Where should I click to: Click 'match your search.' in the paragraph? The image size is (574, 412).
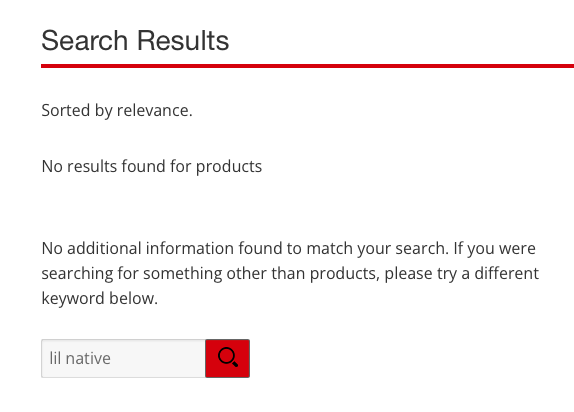pyautogui.click(x=377, y=248)
